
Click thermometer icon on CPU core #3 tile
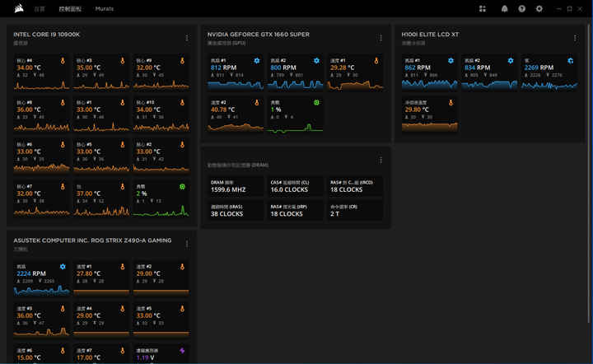coord(123,60)
